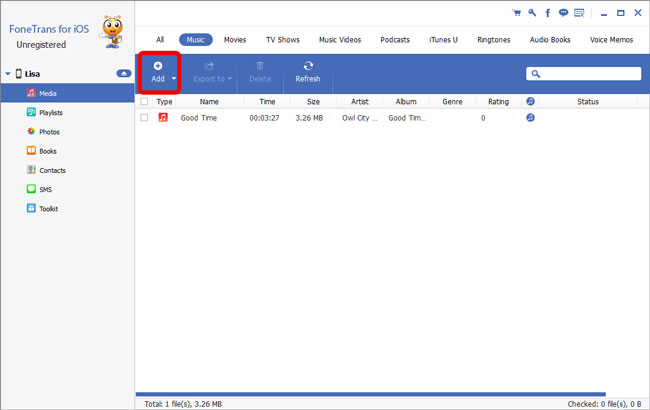Switch to the All tab
Image resolution: width=650 pixels, height=410 pixels.
(x=160, y=40)
